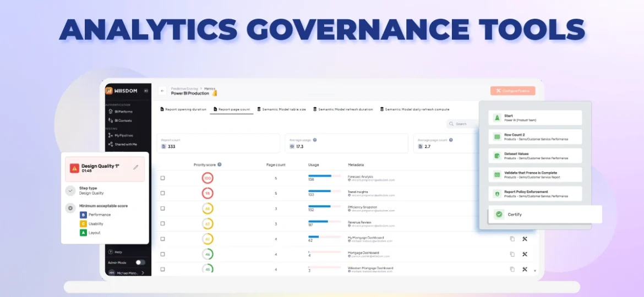
Task: Tick the checkbox for Wiiisdom Mortgage Dashboard row
Action: (162, 269)
